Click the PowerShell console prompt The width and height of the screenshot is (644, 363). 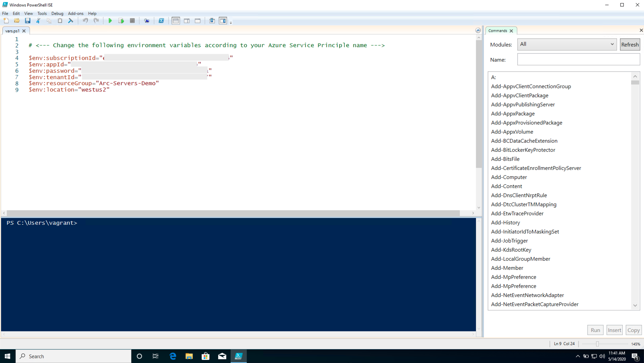tap(42, 223)
